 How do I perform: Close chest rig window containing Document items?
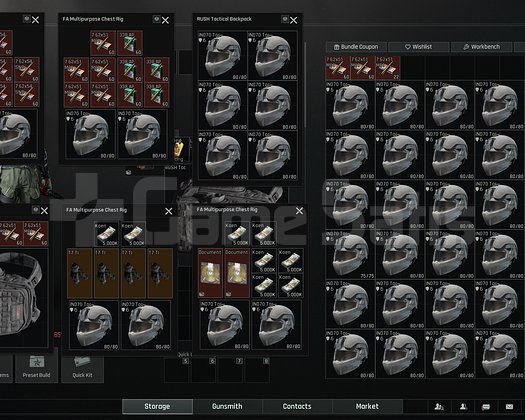[299, 211]
